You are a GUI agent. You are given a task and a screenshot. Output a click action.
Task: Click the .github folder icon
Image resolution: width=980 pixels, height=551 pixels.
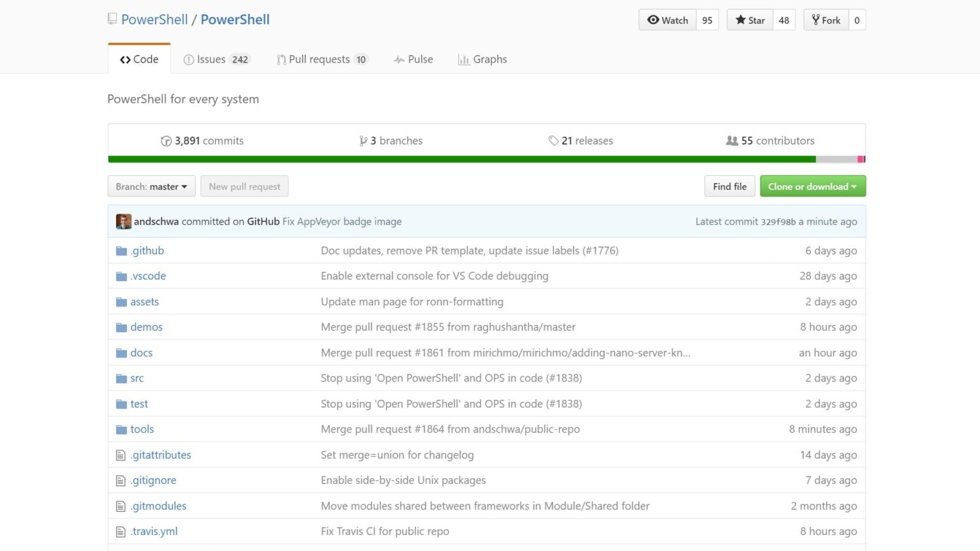pos(121,251)
